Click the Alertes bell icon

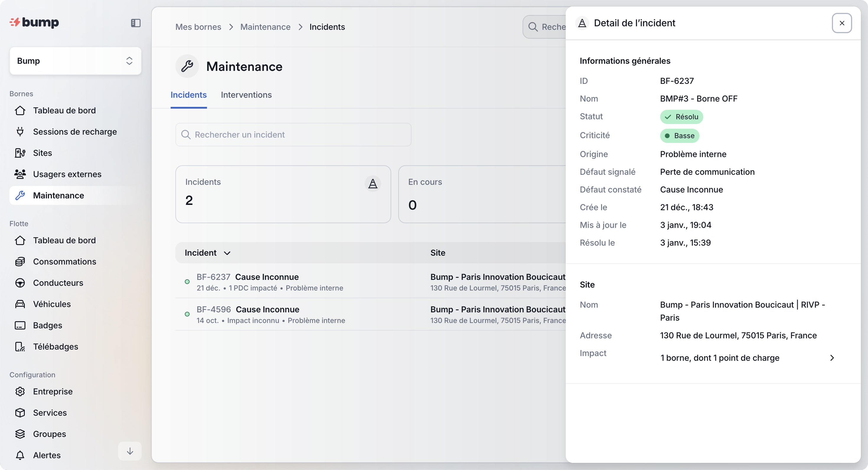tap(20, 455)
